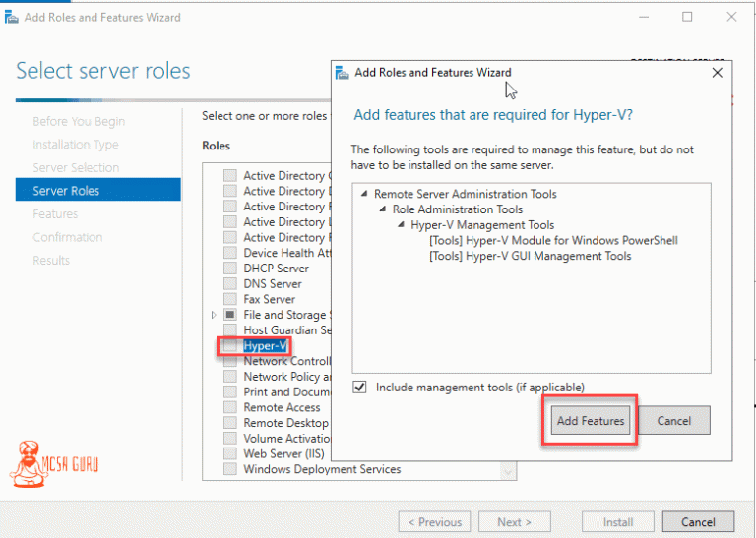Check the DNS Server role checkbox
The width and height of the screenshot is (756, 538).
230,283
